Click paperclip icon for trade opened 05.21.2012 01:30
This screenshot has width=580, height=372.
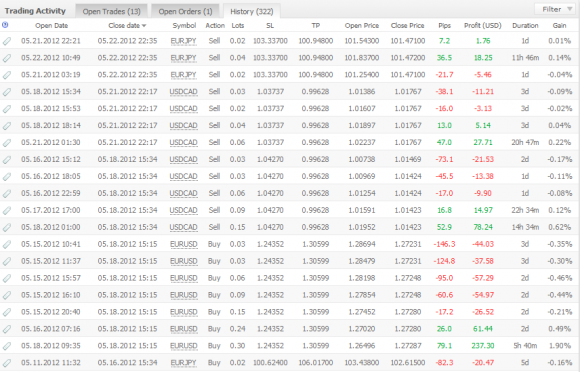[7, 143]
